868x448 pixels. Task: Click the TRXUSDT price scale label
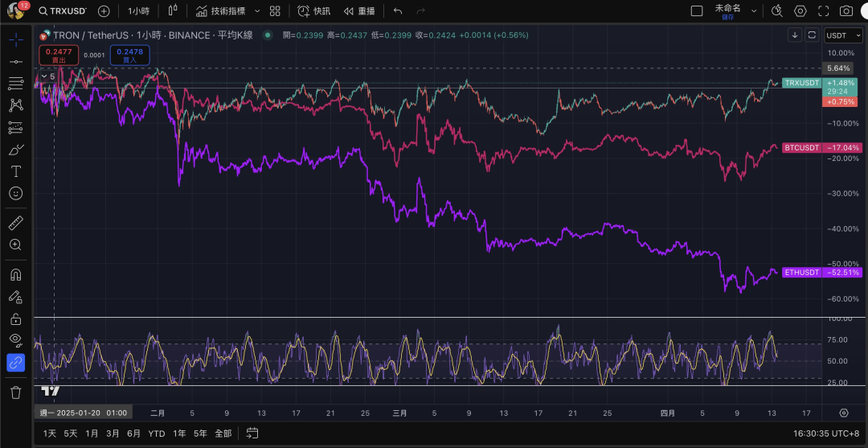point(801,83)
